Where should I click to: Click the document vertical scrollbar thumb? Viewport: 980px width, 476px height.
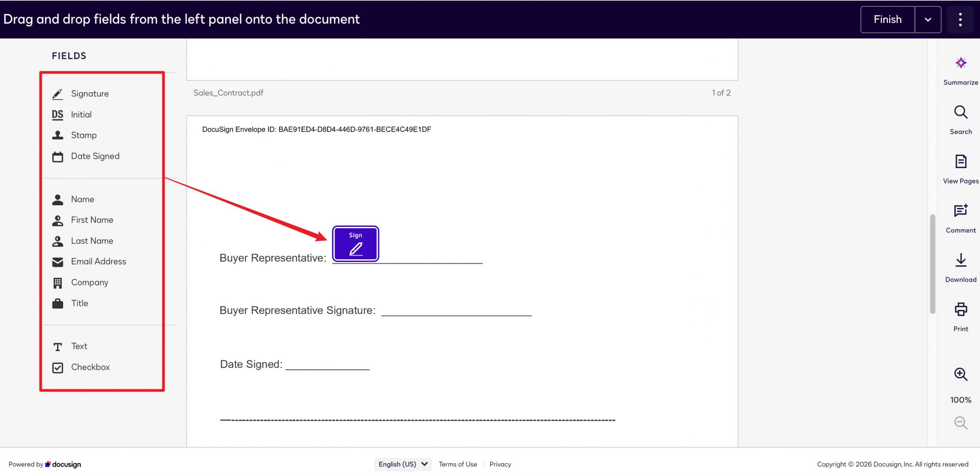933,264
